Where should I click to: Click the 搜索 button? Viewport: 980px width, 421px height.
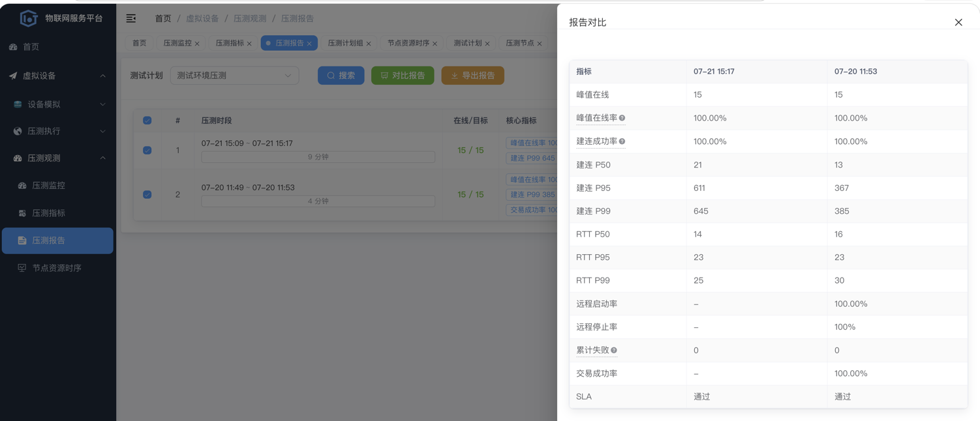pyautogui.click(x=341, y=76)
